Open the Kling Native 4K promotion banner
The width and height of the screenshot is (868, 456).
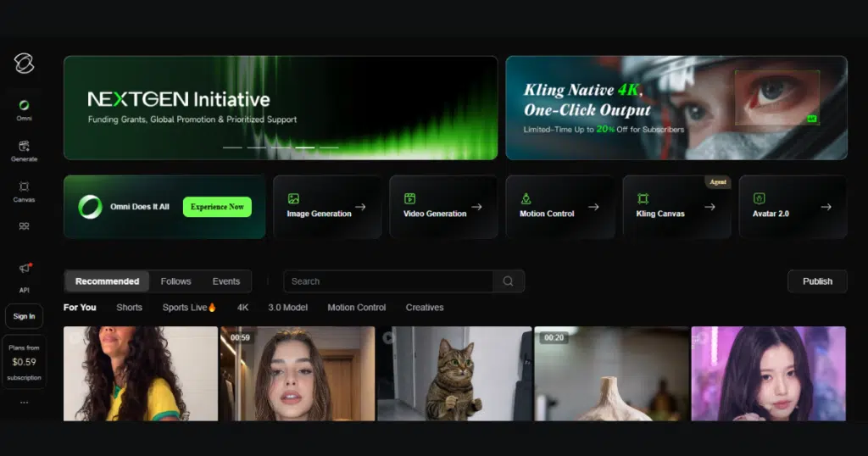pyautogui.click(x=676, y=108)
